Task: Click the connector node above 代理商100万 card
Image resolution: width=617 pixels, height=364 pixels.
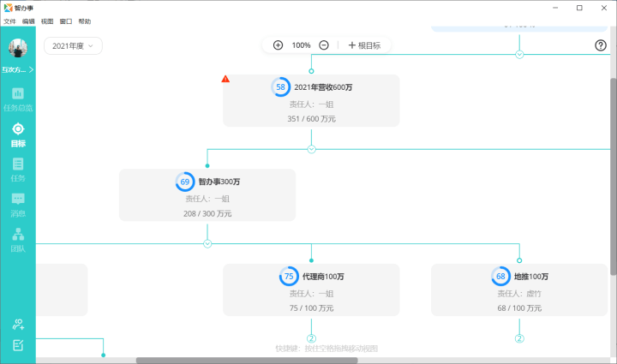Action: [x=311, y=260]
